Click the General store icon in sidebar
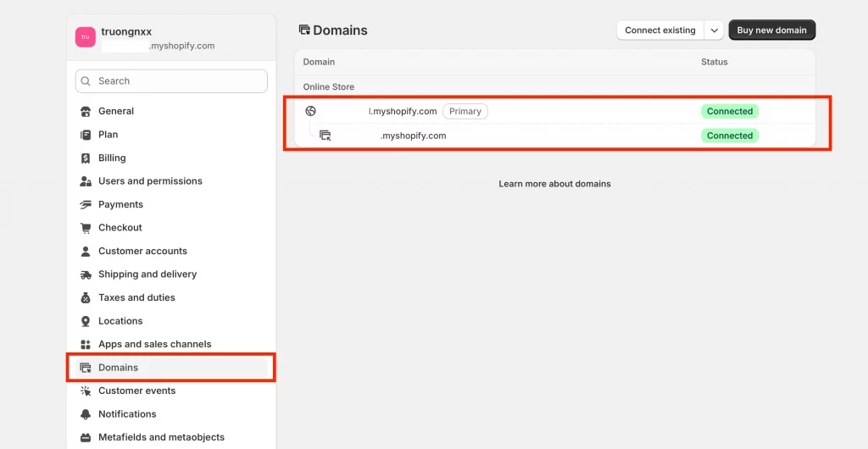 pyautogui.click(x=86, y=112)
